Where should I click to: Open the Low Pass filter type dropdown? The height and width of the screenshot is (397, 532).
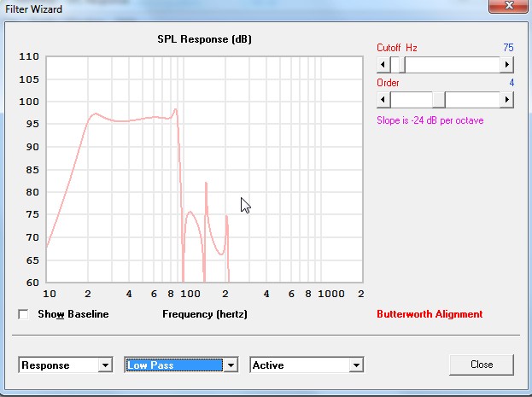[182, 365]
